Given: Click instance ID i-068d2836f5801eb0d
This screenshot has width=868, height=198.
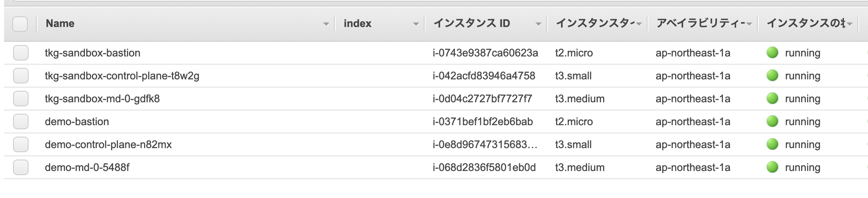Looking at the screenshot, I should tap(484, 167).
